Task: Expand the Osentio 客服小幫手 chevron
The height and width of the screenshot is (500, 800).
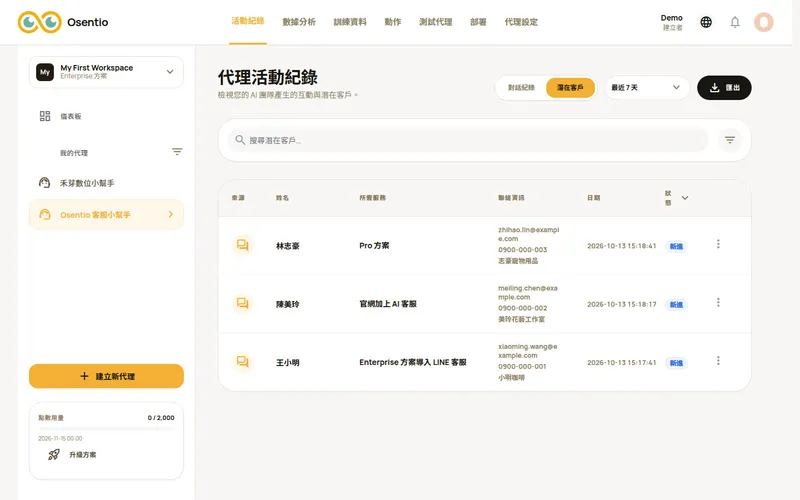Action: (170, 214)
